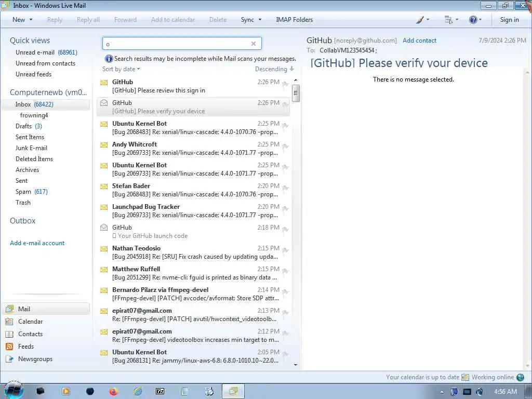
Task: Click the Working online globe icon
Action: [x=520, y=377]
